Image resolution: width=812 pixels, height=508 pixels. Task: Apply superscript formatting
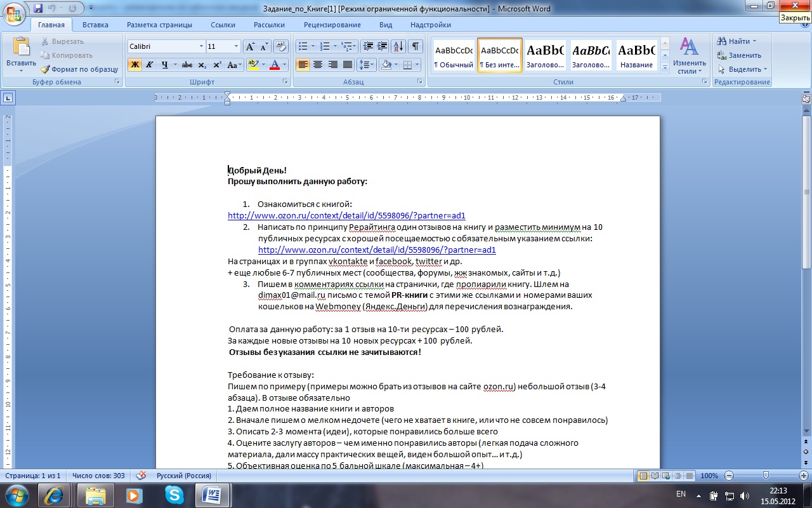tap(217, 65)
